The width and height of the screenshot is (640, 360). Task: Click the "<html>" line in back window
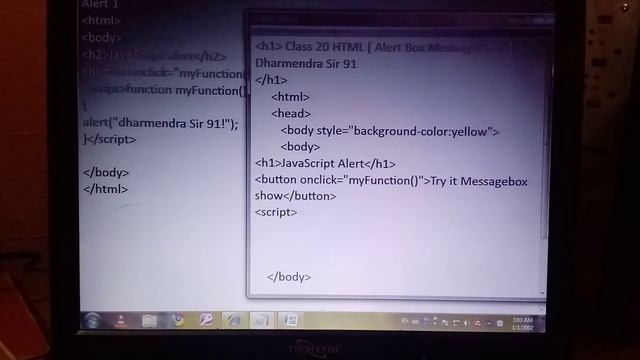coord(101,20)
